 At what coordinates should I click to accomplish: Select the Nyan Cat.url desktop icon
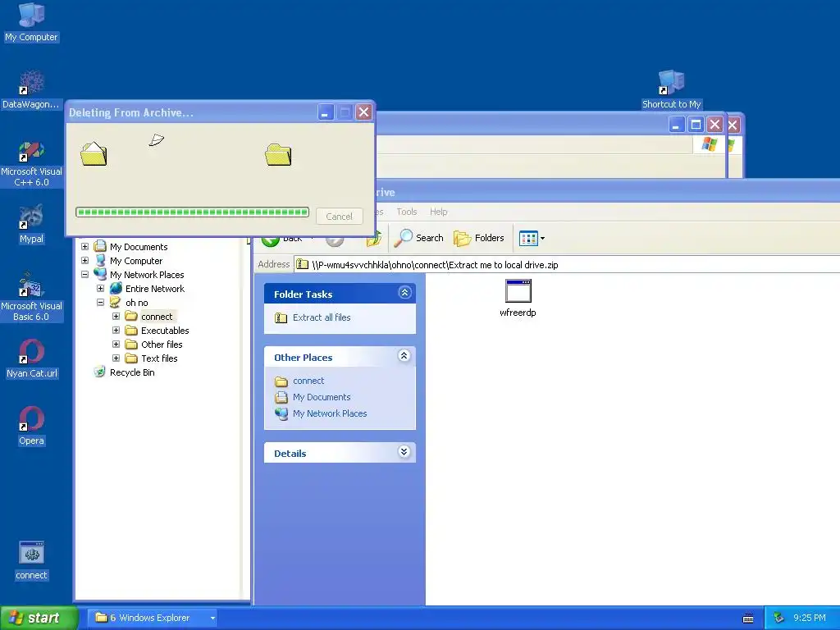click(x=31, y=358)
